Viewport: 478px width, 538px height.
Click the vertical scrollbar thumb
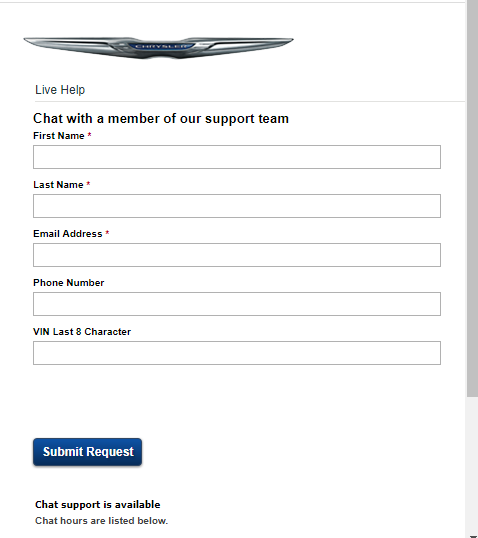[x=472, y=198]
